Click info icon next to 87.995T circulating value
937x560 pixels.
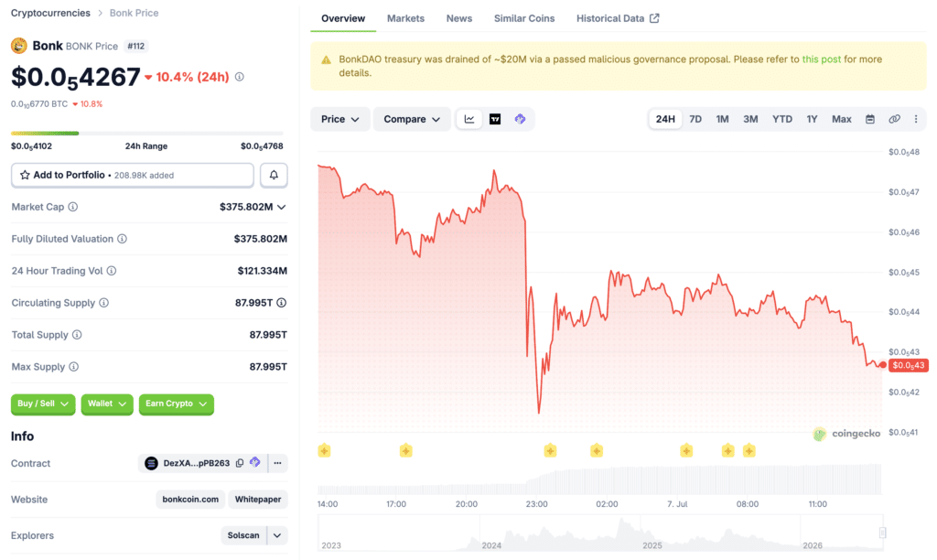[282, 302]
